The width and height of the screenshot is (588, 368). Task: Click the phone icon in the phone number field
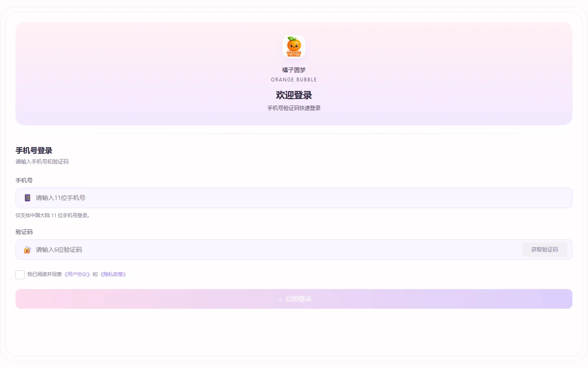click(27, 198)
